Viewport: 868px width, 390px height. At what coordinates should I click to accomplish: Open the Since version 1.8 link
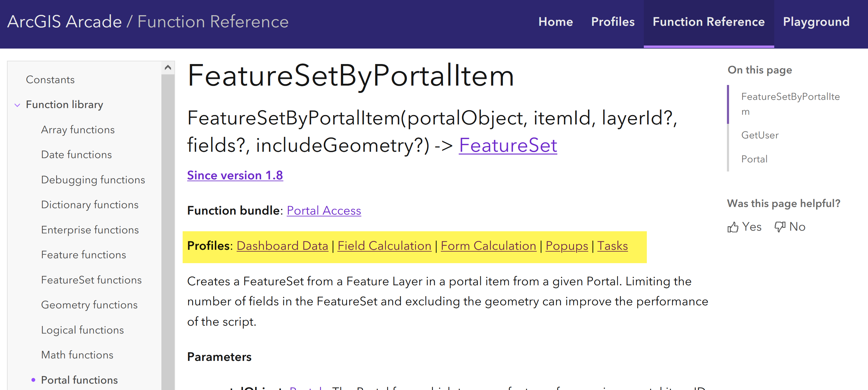235,175
